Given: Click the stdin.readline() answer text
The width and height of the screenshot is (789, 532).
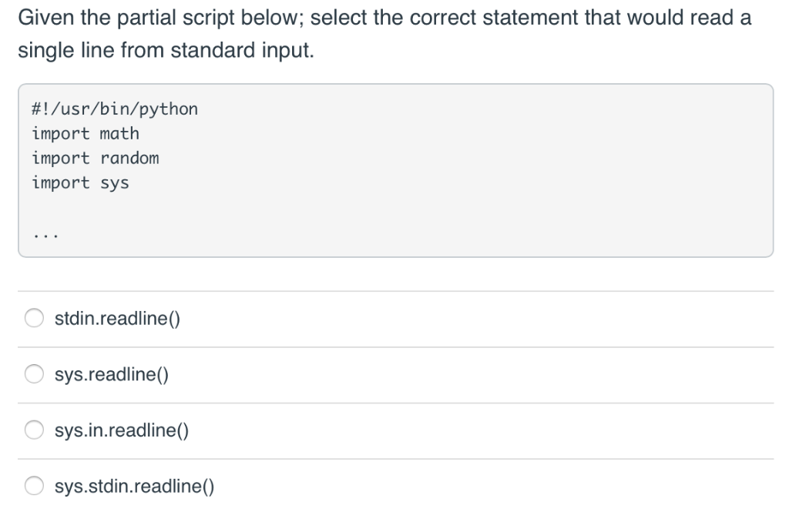Looking at the screenshot, I should point(117,318).
